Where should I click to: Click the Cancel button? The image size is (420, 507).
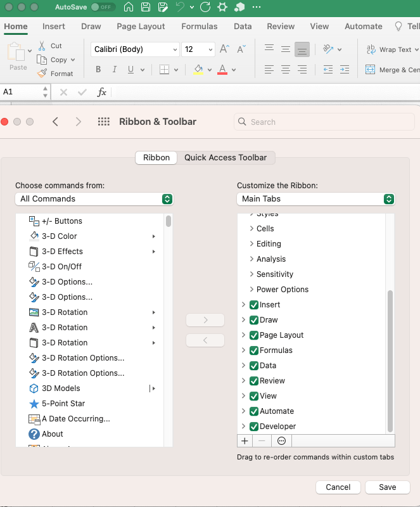(338, 487)
